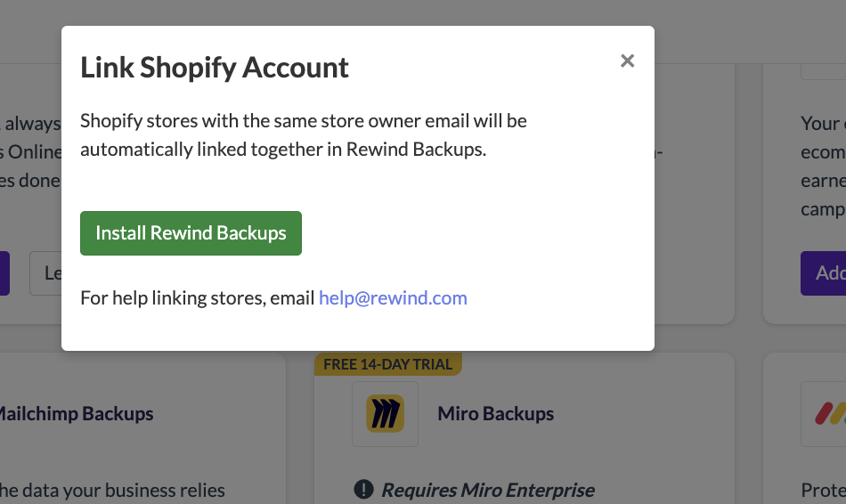Viewport: 846px width, 504px height.
Task: Click the Shopify stores description paragraph
Action: (303, 134)
